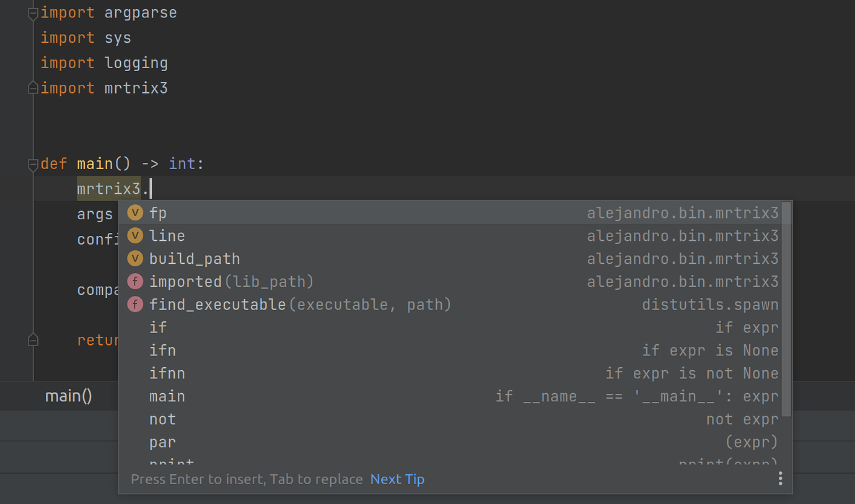Click the function icon next to imported

click(x=134, y=281)
